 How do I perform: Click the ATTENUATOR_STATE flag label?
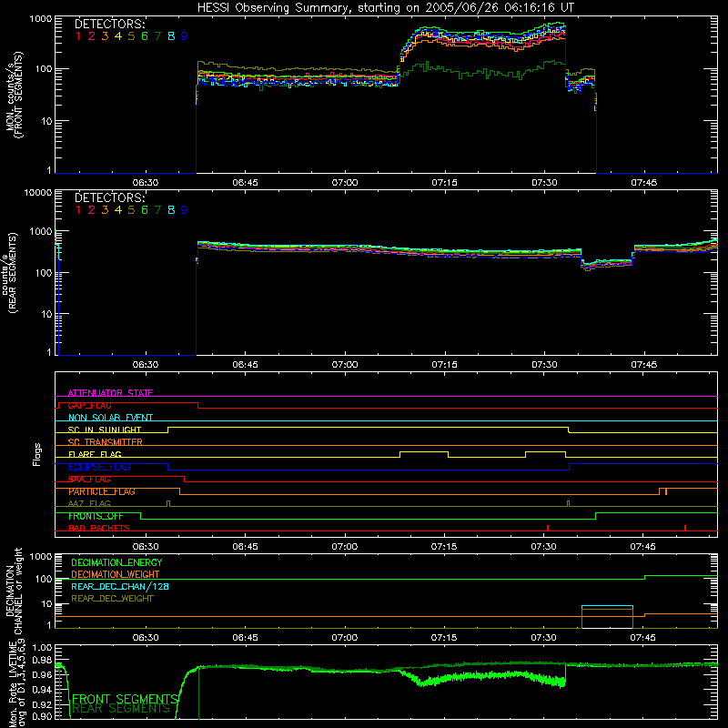coord(110,393)
